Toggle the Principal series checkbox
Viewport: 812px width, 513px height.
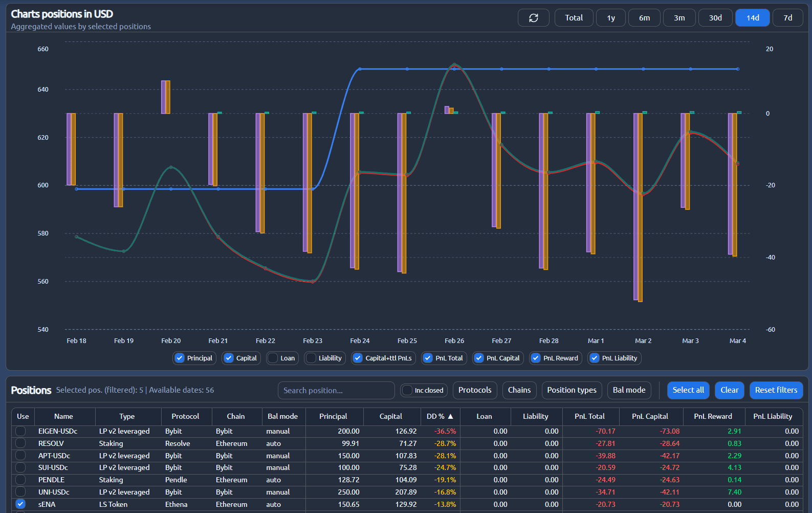180,358
